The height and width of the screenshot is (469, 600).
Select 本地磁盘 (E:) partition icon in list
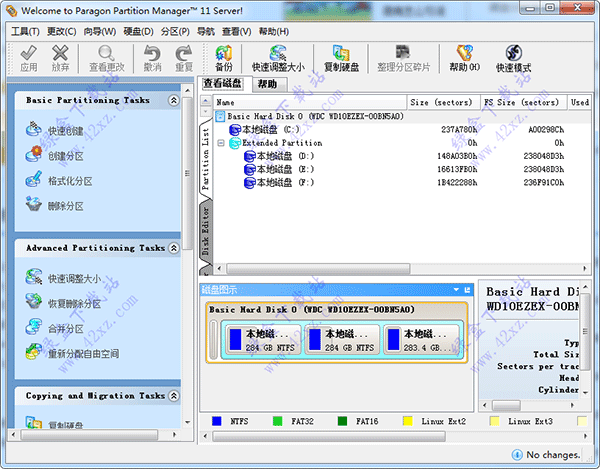[249, 169]
